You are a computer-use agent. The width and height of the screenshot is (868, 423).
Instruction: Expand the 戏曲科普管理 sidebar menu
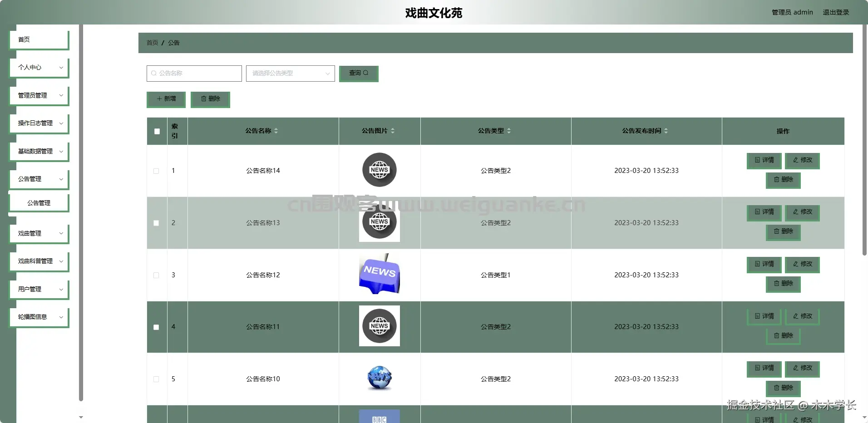point(39,261)
